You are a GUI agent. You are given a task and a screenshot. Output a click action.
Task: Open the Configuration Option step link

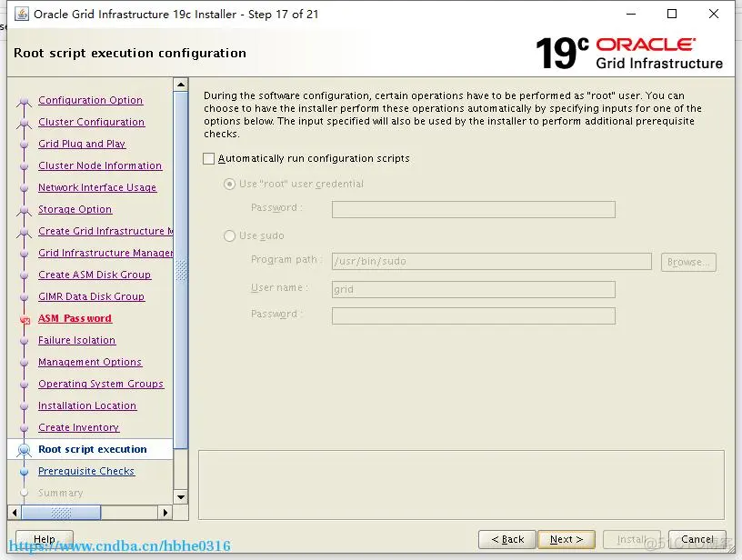(90, 100)
